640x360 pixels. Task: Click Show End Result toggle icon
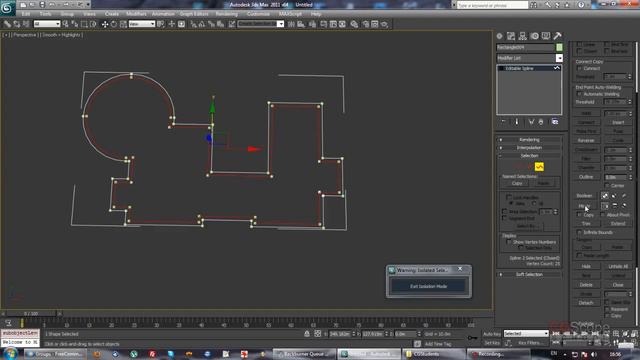(x=516, y=122)
